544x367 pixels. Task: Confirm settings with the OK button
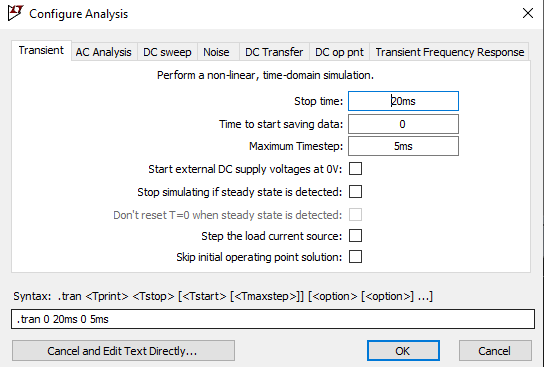(x=403, y=351)
